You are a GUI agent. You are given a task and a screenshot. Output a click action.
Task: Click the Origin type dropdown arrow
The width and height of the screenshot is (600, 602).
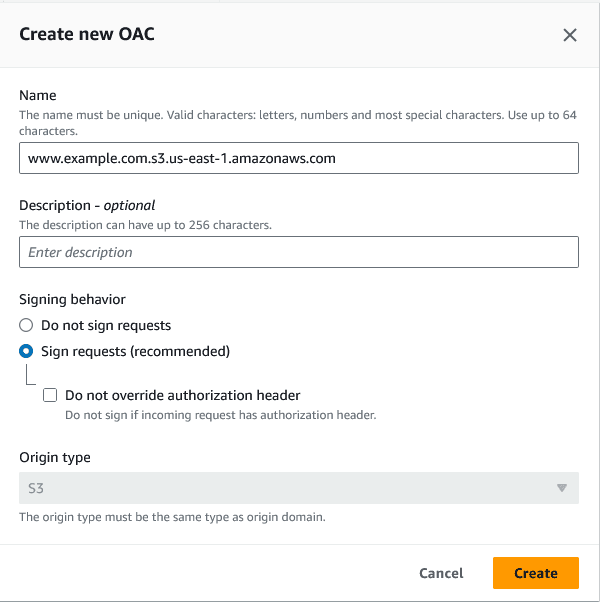(562, 488)
